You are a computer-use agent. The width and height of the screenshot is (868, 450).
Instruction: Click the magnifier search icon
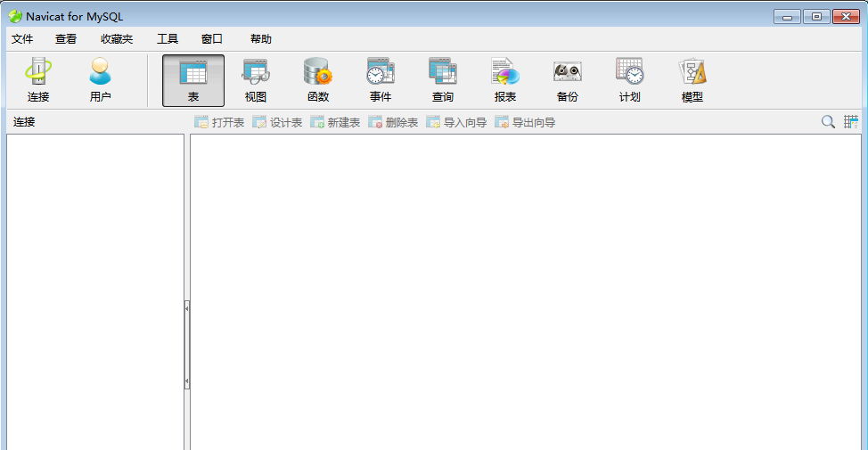828,122
